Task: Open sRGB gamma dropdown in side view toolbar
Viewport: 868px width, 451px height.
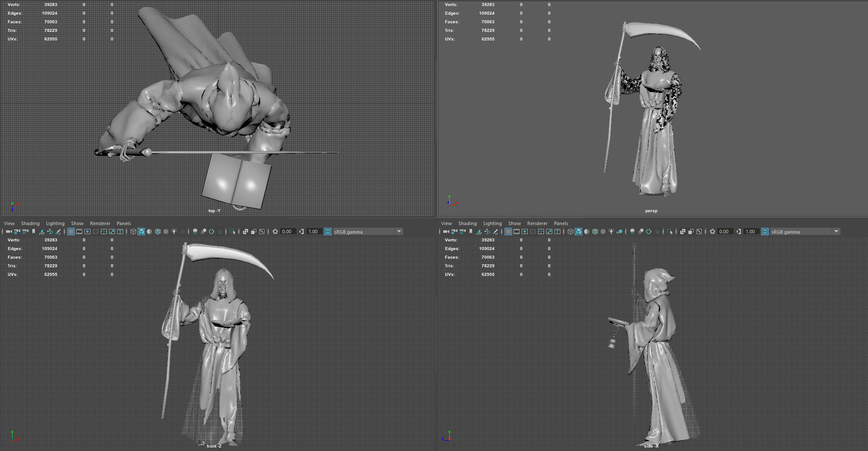Action: [x=805, y=232]
